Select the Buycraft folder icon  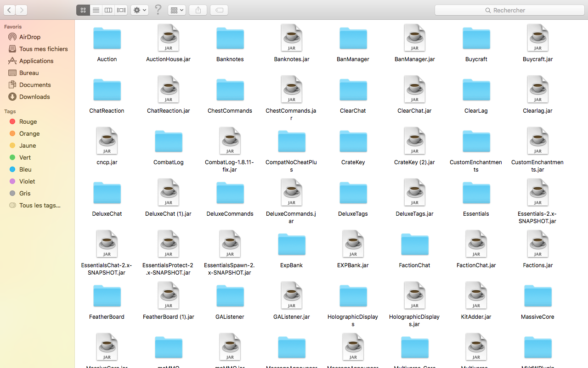point(476,38)
